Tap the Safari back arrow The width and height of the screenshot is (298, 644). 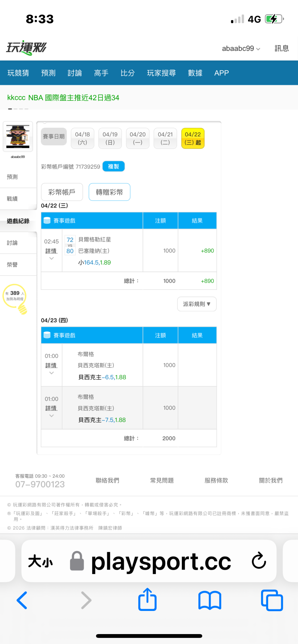(x=22, y=600)
